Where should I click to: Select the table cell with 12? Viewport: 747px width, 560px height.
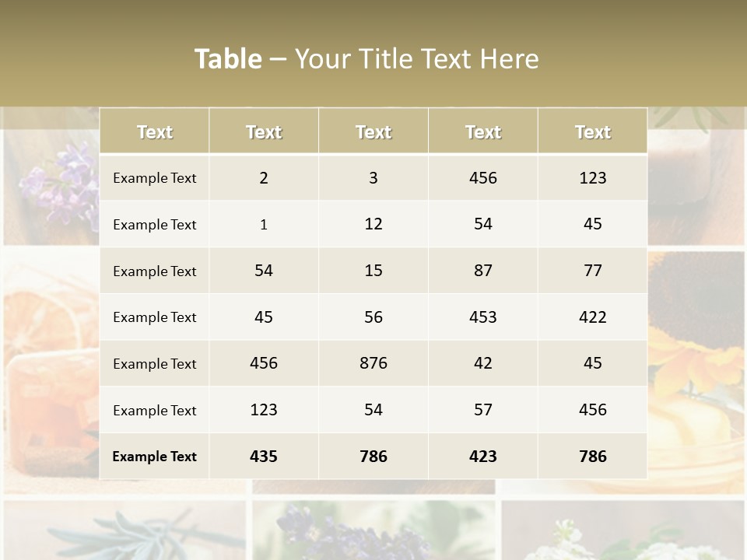coord(373,224)
